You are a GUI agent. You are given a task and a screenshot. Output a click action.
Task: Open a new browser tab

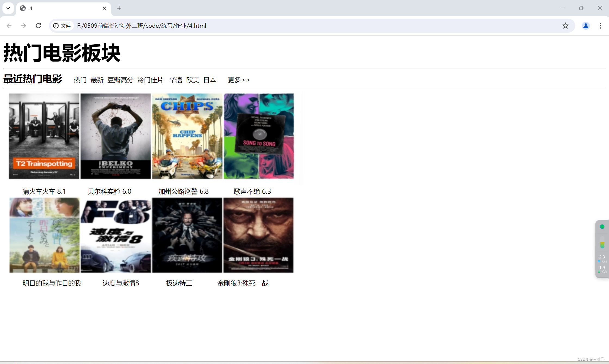[119, 8]
